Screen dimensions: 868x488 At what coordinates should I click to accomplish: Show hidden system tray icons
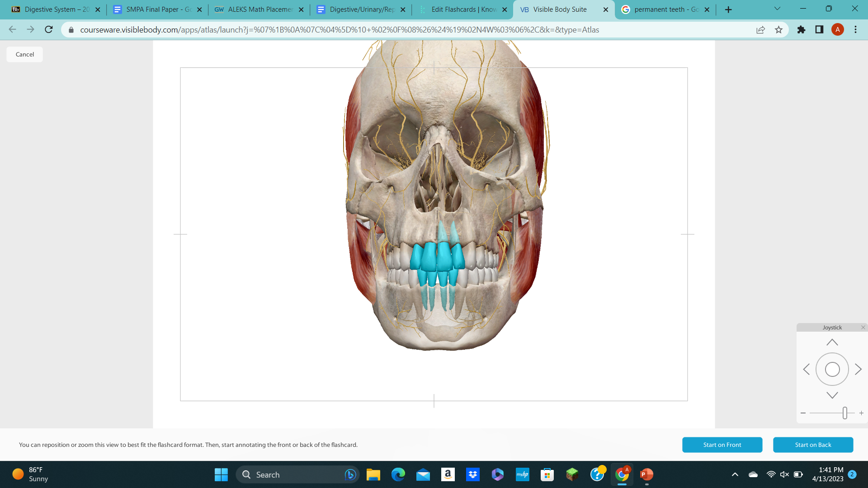coord(735,474)
